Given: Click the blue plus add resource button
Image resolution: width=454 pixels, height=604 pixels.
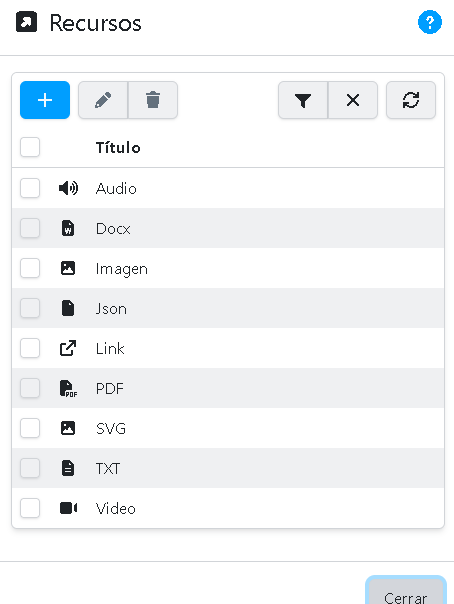Looking at the screenshot, I should 45,100.
